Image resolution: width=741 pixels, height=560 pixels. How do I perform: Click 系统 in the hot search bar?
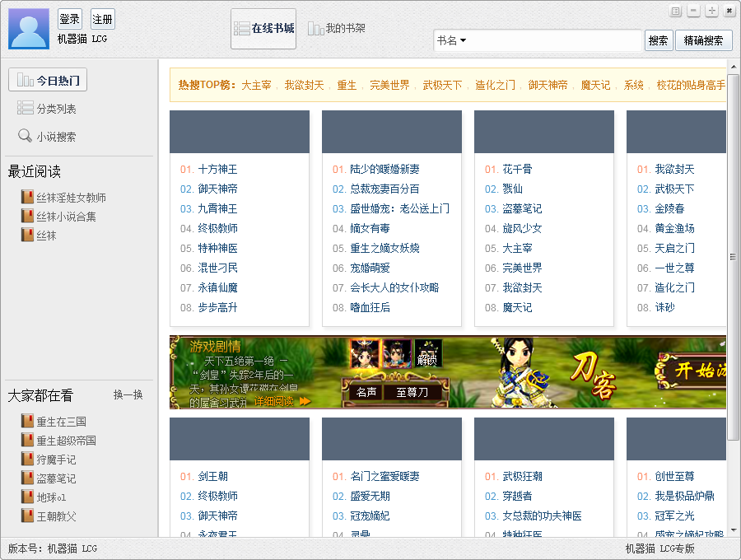(633, 85)
